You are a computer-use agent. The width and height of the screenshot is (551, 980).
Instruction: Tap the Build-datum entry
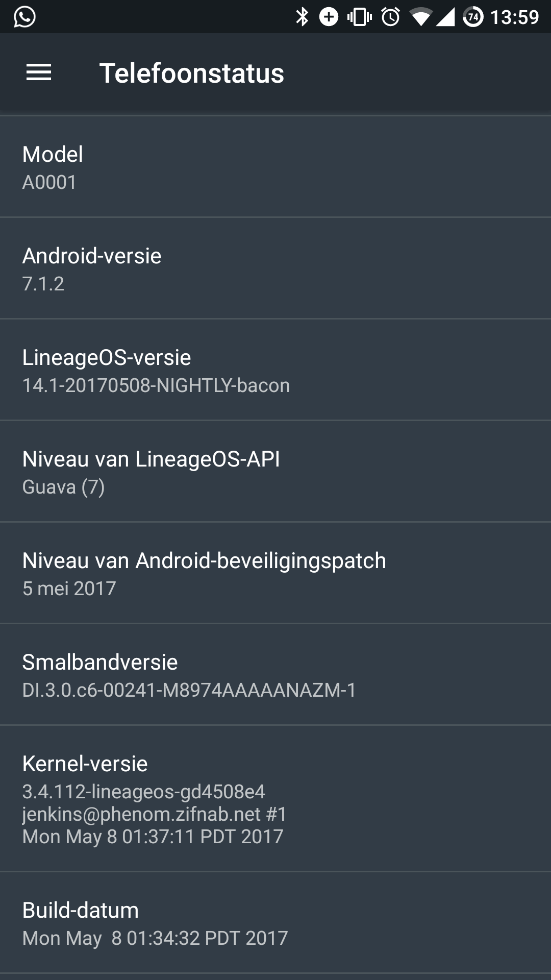[x=275, y=923]
